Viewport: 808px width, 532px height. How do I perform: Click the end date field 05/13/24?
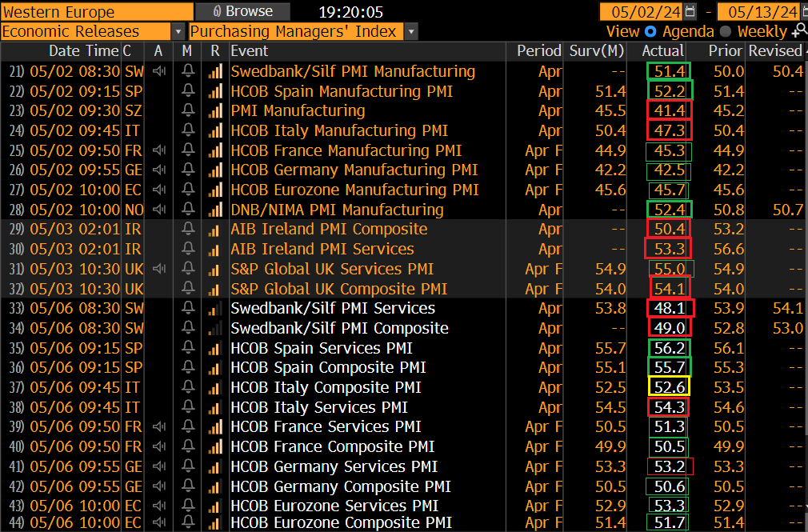758,11
